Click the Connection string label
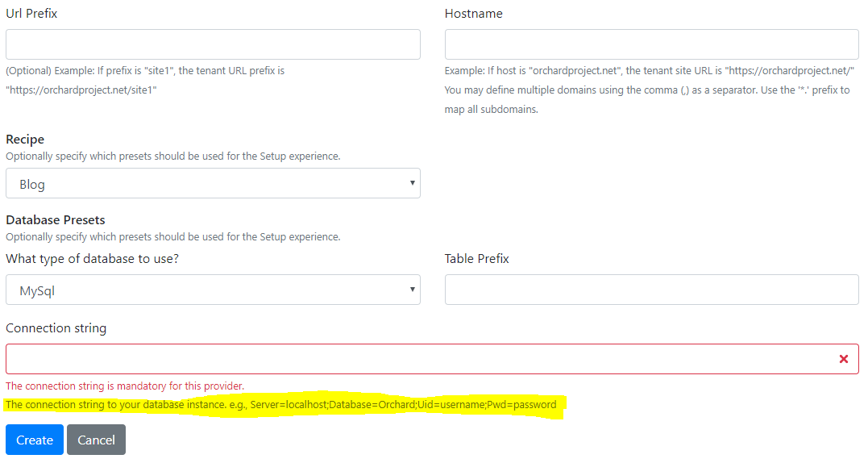 click(56, 327)
